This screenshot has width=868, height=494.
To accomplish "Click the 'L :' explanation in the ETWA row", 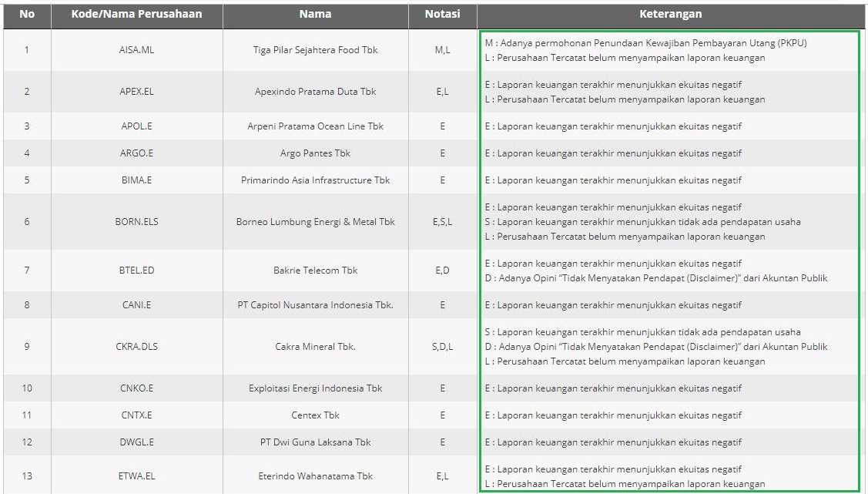I will tap(625, 484).
